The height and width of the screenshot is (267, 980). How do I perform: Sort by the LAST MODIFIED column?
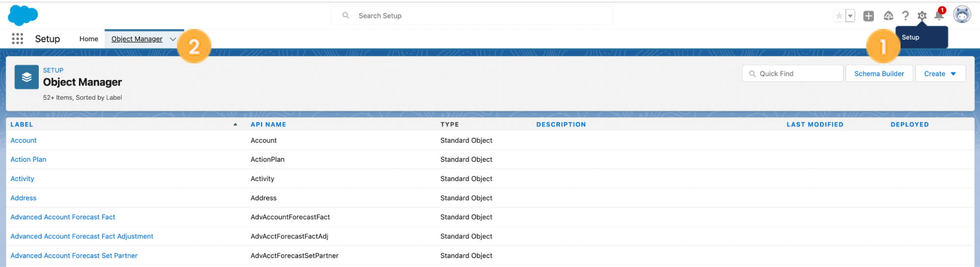point(815,125)
